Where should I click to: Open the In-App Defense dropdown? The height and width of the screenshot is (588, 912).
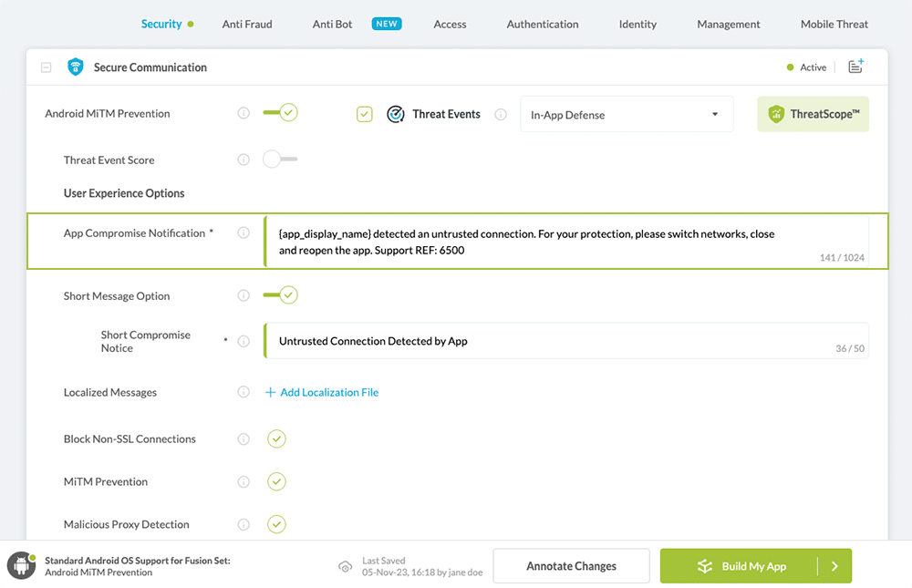tap(627, 115)
